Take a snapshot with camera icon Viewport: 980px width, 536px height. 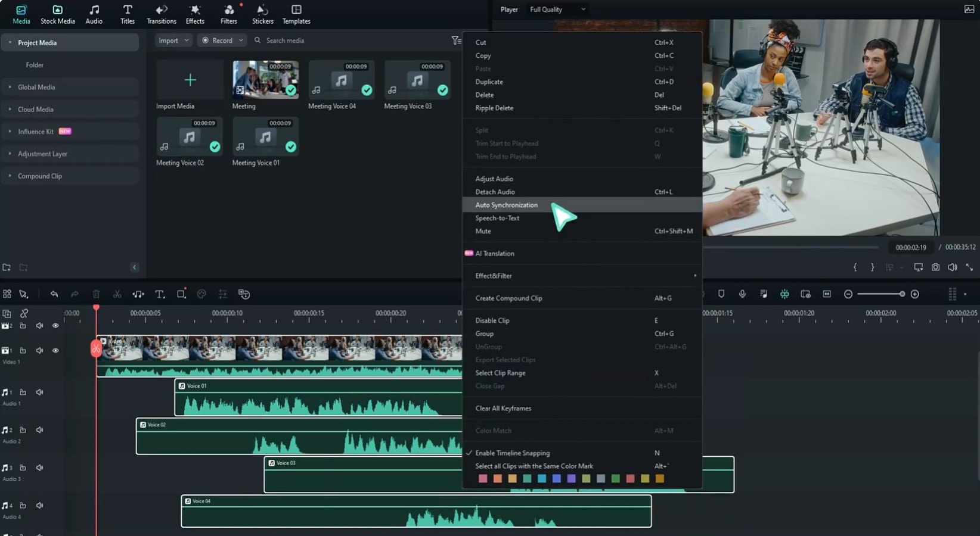935,267
